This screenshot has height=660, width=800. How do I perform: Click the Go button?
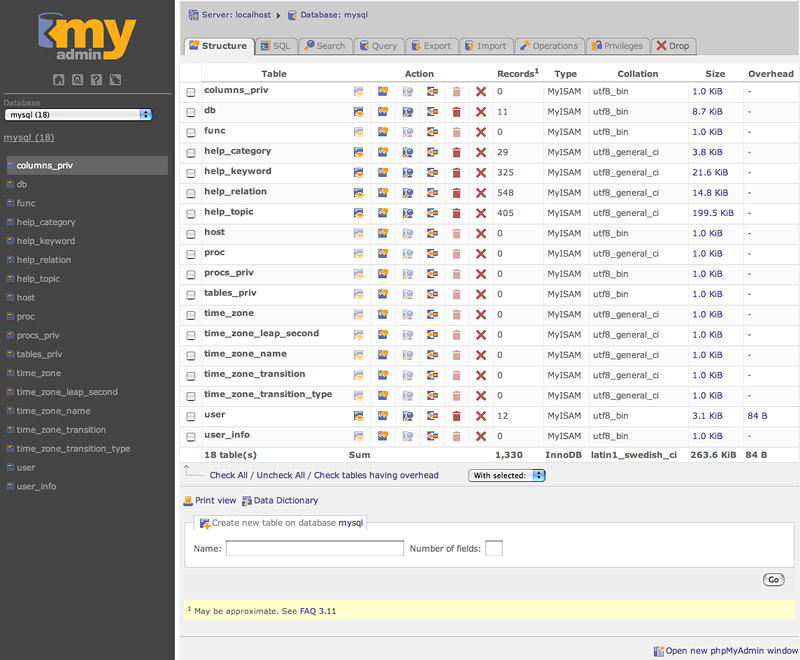(773, 579)
